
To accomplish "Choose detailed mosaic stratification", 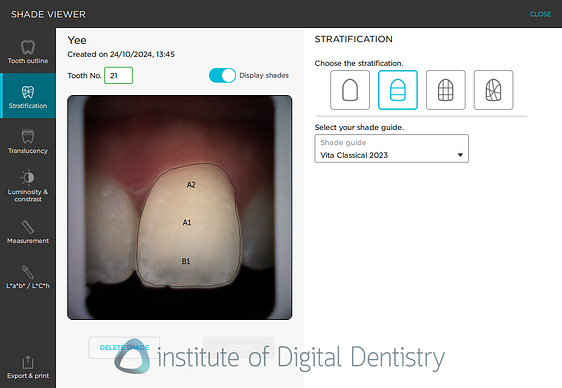I will coord(494,90).
